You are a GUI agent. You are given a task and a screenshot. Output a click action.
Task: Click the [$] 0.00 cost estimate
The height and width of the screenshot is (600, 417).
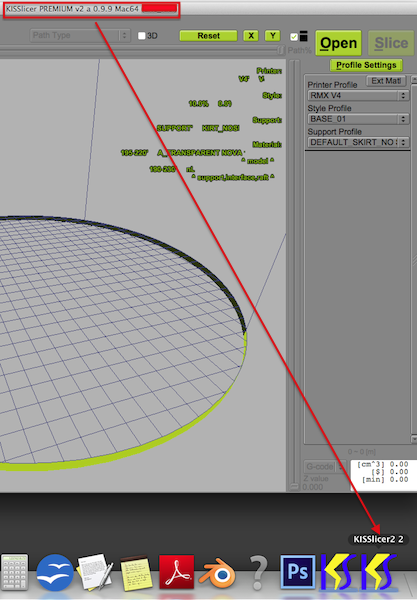pos(389,472)
